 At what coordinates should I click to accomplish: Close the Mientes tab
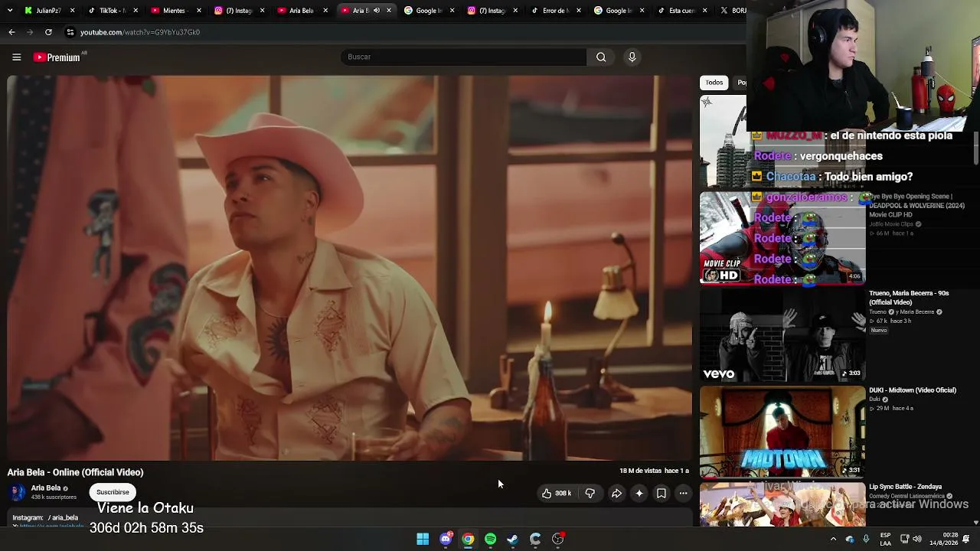199,11
